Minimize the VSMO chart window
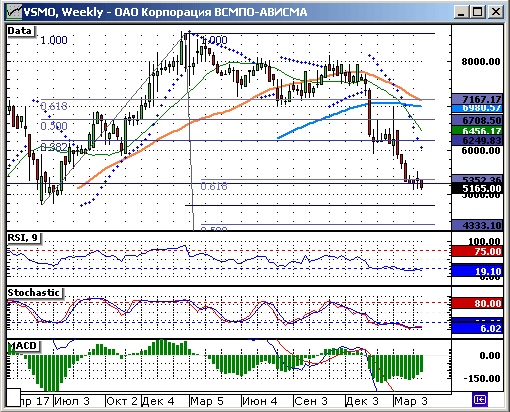This screenshot has width=510, height=412. 461,12
